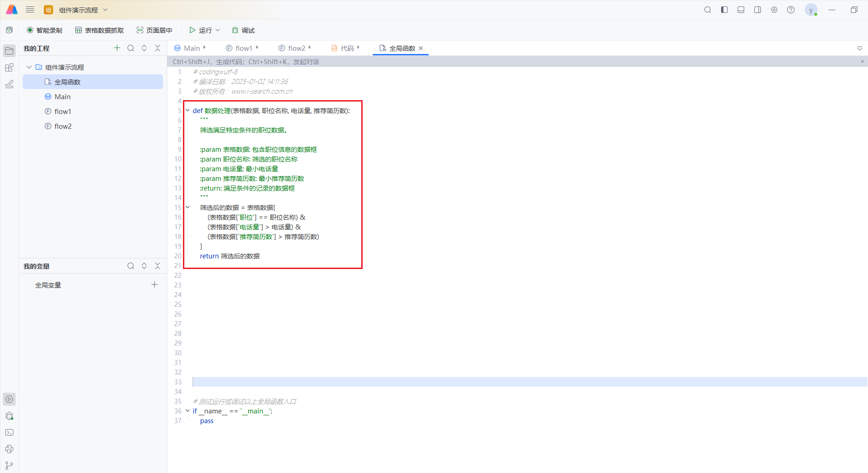Image resolution: width=868 pixels, height=473 pixels.
Task: Click the search icon in title bar
Action: (707, 10)
